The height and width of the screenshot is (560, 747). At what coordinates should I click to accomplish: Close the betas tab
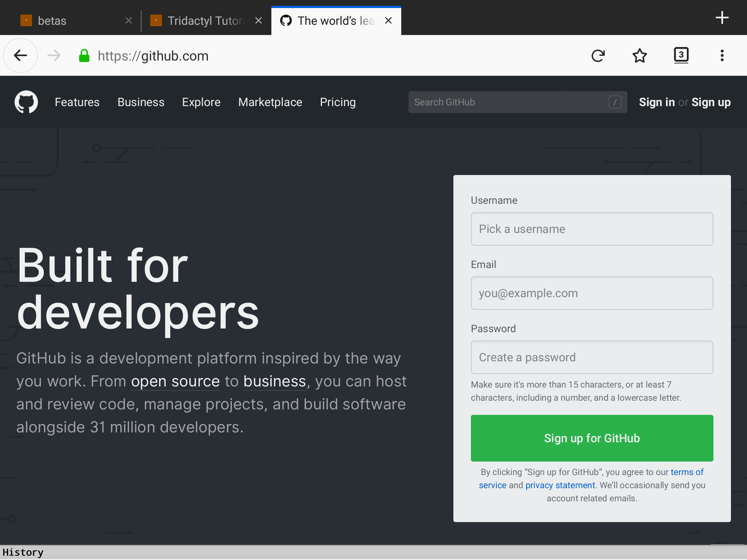coord(129,20)
